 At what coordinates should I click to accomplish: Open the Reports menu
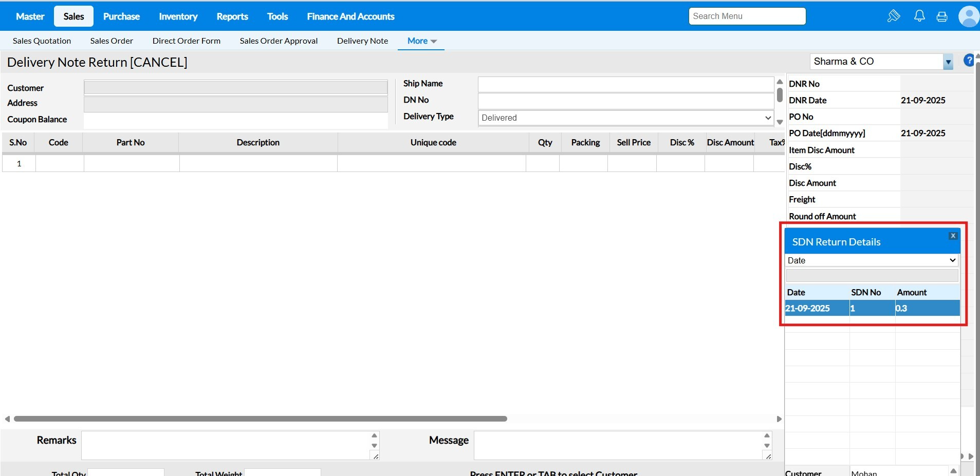232,16
